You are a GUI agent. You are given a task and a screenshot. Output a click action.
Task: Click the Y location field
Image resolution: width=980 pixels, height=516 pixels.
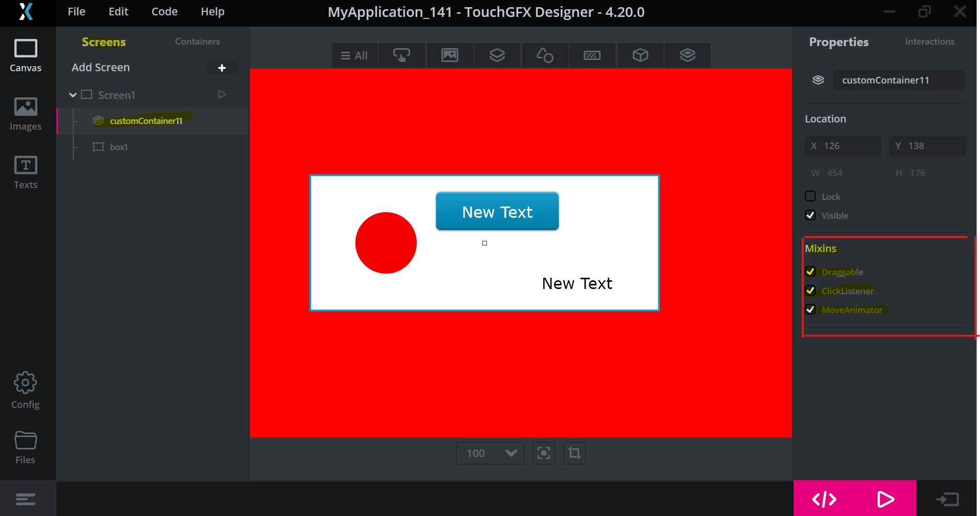pos(927,146)
